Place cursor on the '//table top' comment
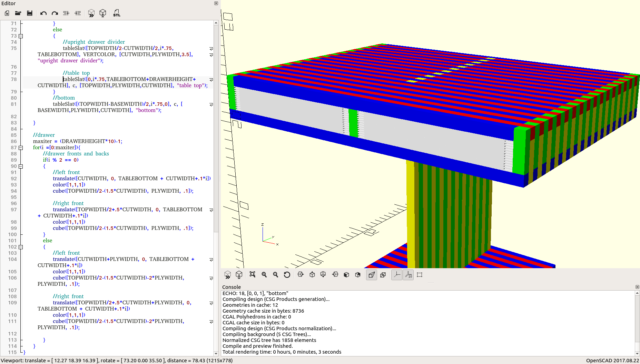The width and height of the screenshot is (640, 364). [x=76, y=73]
